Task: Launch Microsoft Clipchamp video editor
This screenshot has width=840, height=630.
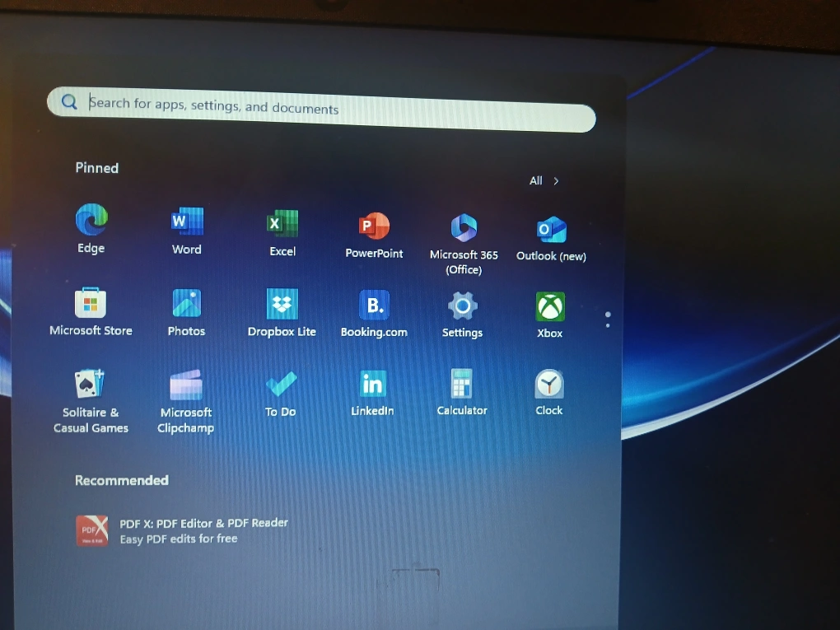Action: click(186, 385)
